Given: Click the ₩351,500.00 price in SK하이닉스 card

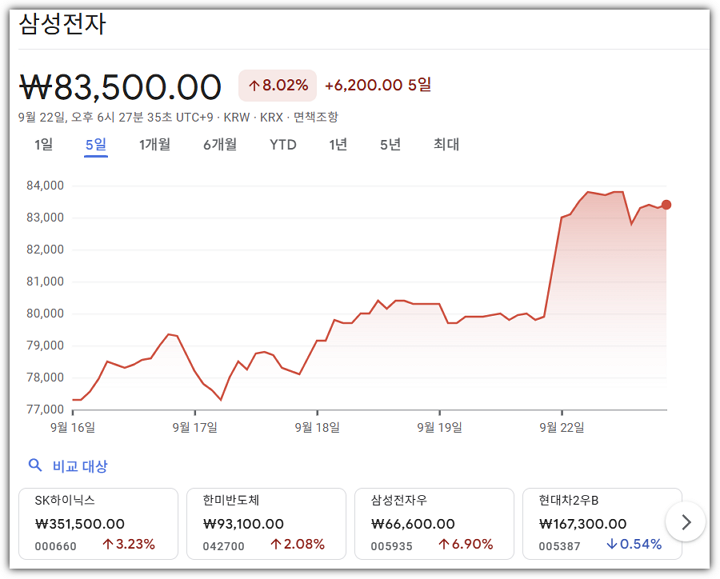Looking at the screenshot, I should pos(80,524).
